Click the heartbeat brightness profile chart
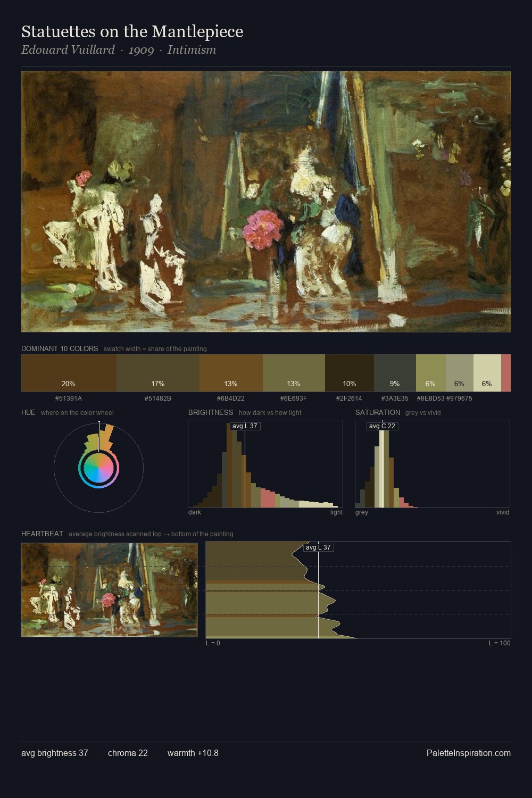 pos(358,590)
